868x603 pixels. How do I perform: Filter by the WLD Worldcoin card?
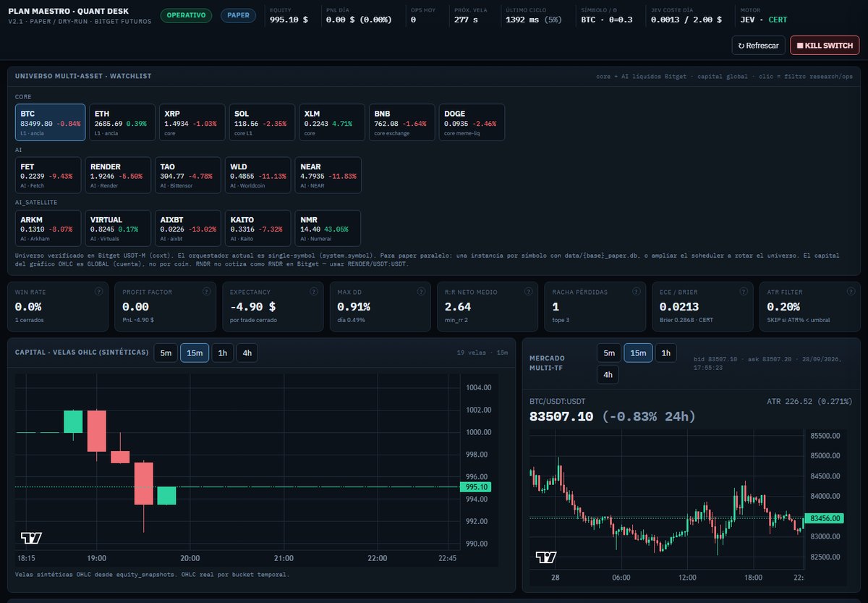[258, 176]
